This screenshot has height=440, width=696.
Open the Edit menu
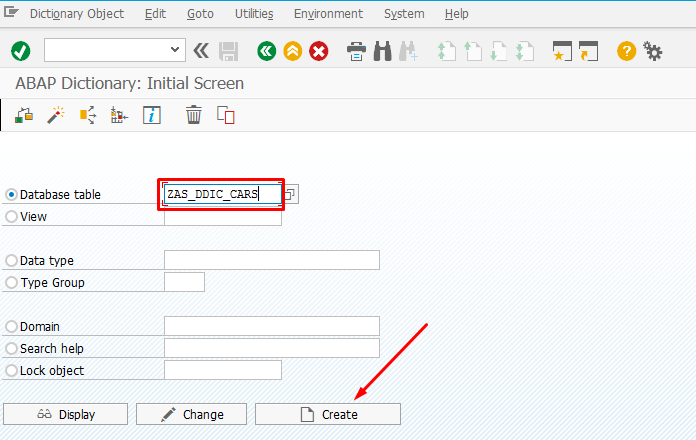click(155, 14)
